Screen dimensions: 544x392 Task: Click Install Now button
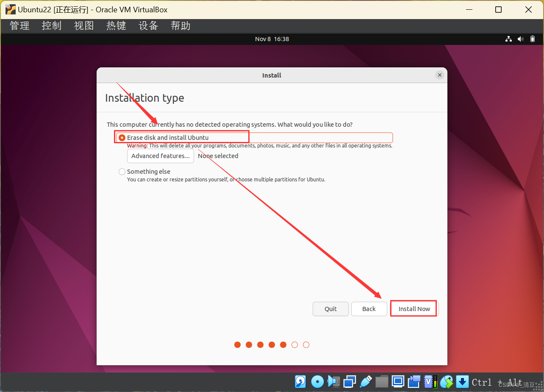(x=414, y=309)
